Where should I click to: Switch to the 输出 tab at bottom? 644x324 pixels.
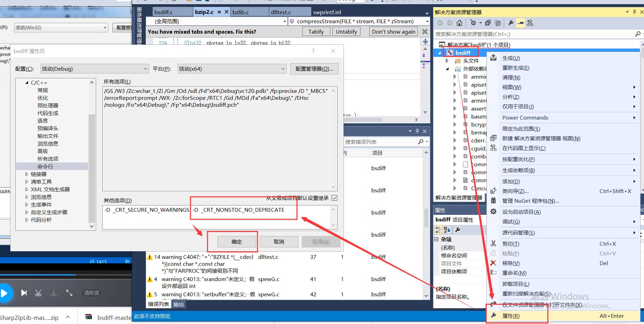(178, 304)
